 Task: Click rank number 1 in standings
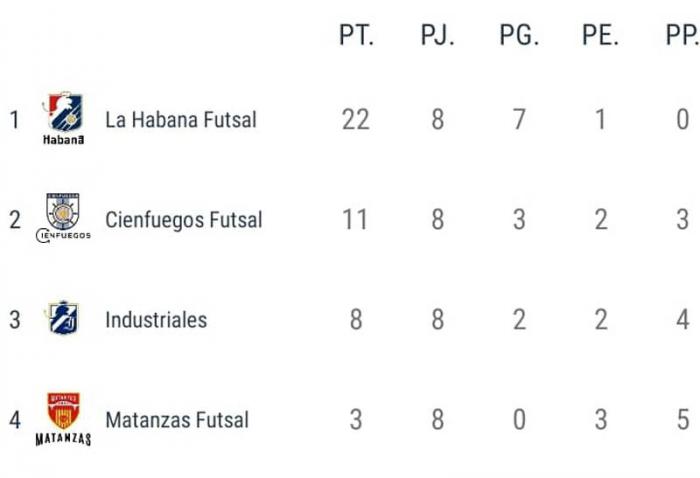[15, 120]
